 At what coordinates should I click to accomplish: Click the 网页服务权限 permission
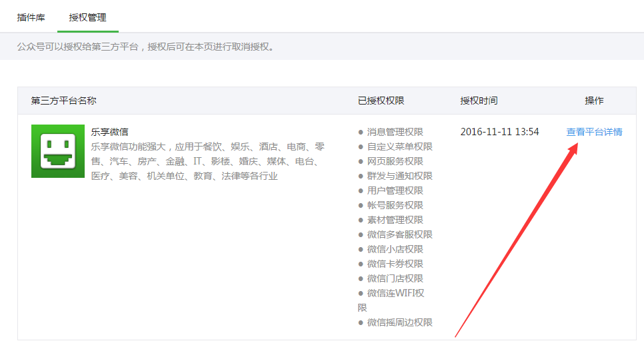[x=395, y=161]
